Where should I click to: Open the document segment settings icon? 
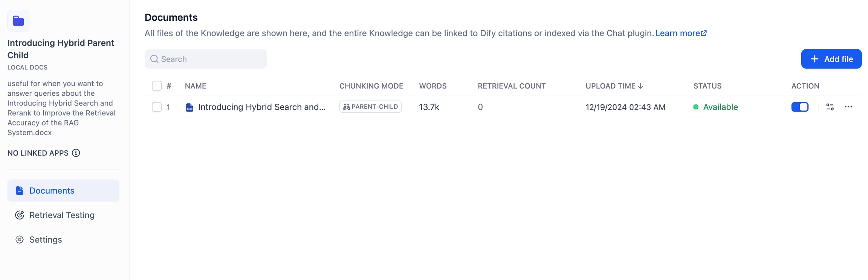(830, 107)
